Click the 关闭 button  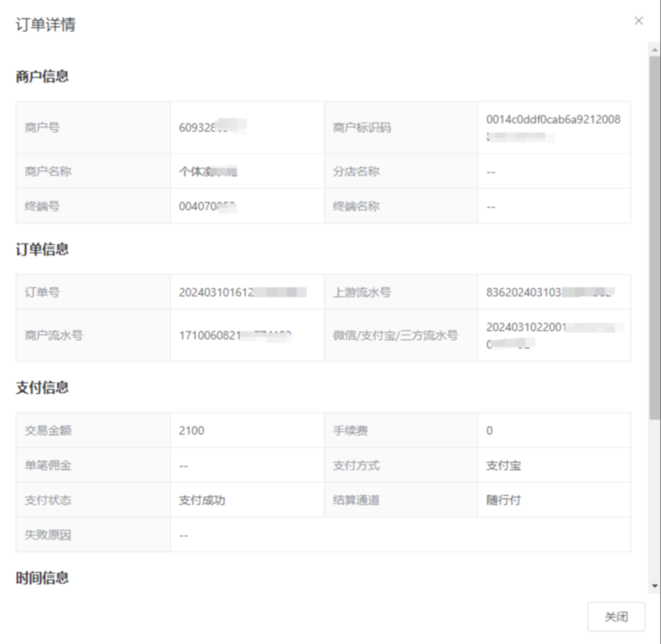(615, 617)
